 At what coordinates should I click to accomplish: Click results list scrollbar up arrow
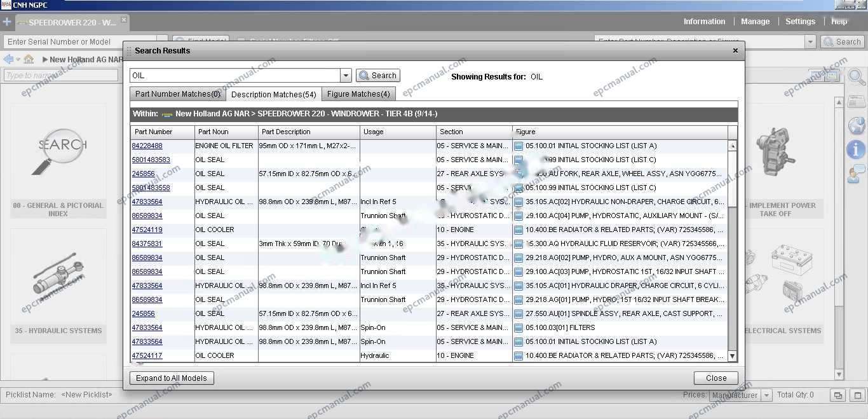tap(733, 146)
